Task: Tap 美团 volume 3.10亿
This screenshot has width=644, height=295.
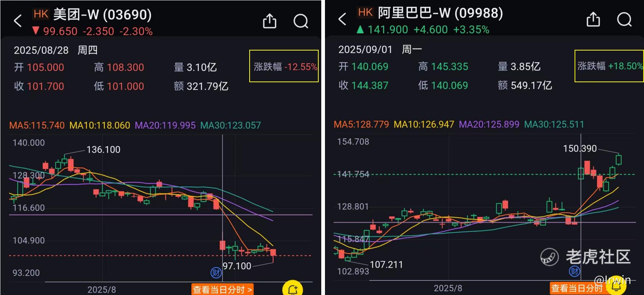Action: [202, 67]
